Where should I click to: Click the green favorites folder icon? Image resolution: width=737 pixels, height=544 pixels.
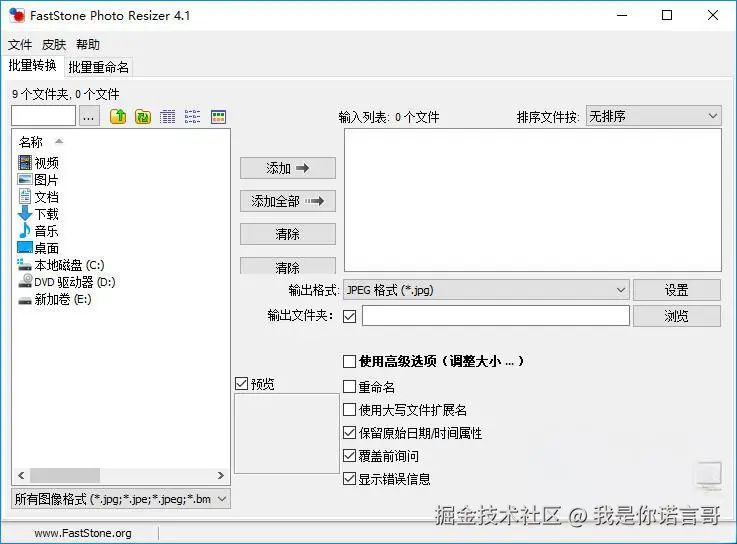(x=143, y=116)
